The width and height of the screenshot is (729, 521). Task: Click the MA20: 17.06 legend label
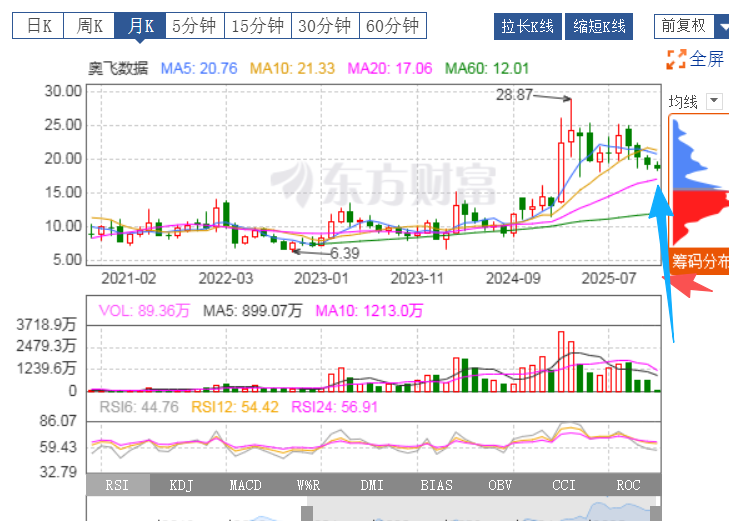click(x=390, y=69)
